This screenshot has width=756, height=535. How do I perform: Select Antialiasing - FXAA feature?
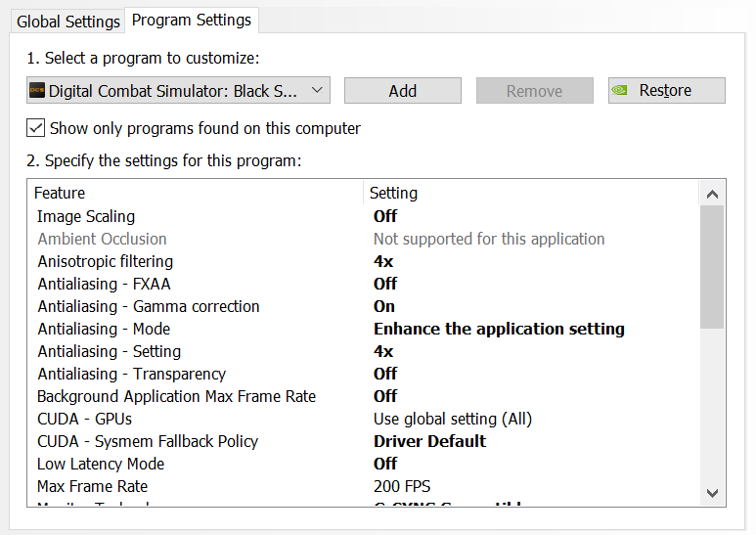point(104,284)
